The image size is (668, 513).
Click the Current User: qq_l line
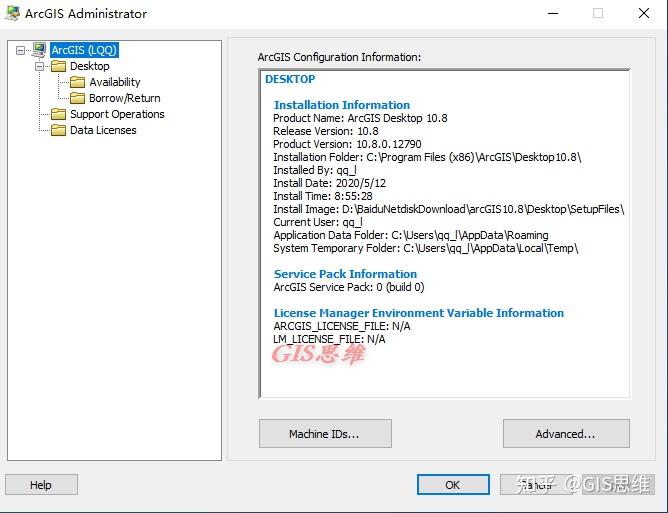318,222
